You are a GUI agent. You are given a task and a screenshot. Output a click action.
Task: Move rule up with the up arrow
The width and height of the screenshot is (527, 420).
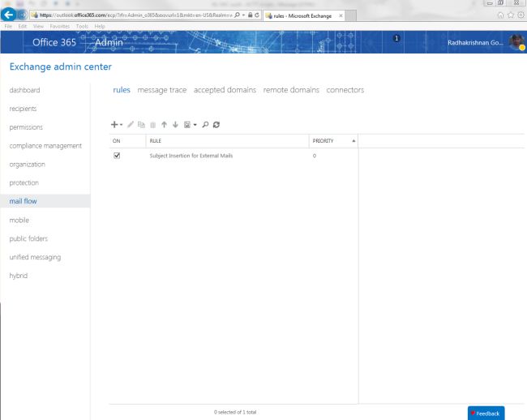coord(164,125)
